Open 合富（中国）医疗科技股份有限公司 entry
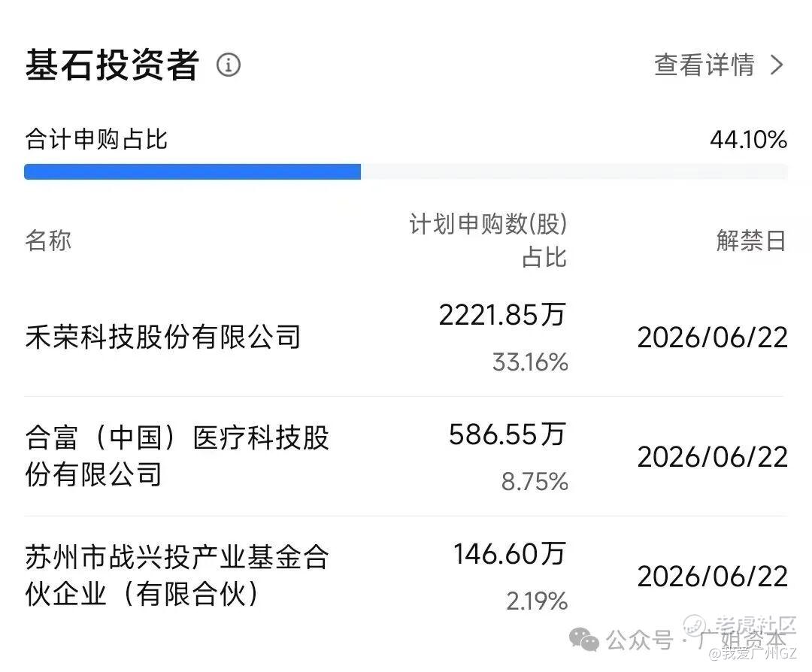 (x=177, y=456)
